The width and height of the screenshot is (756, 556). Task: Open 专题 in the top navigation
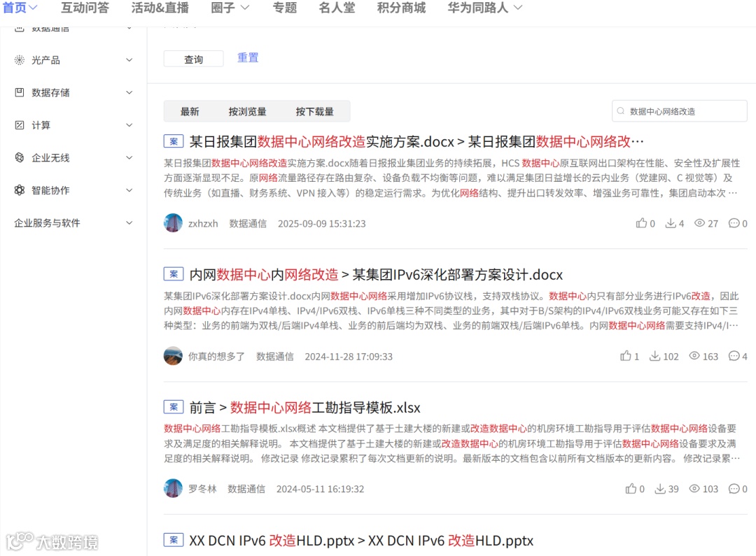click(284, 7)
